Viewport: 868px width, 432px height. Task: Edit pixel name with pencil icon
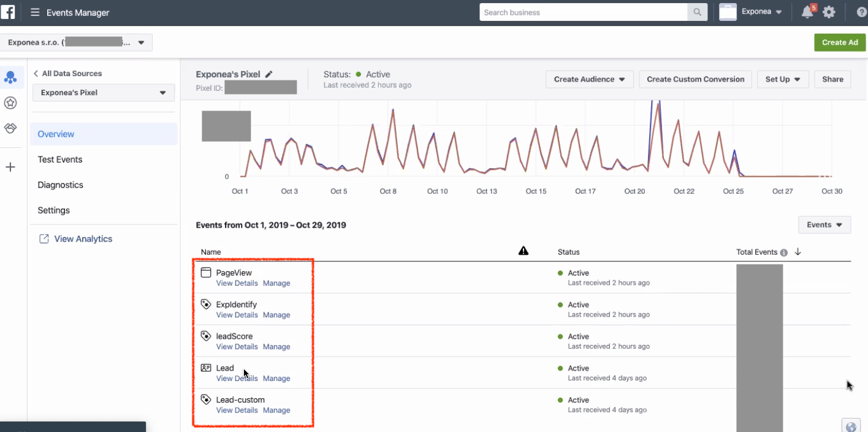(x=268, y=74)
